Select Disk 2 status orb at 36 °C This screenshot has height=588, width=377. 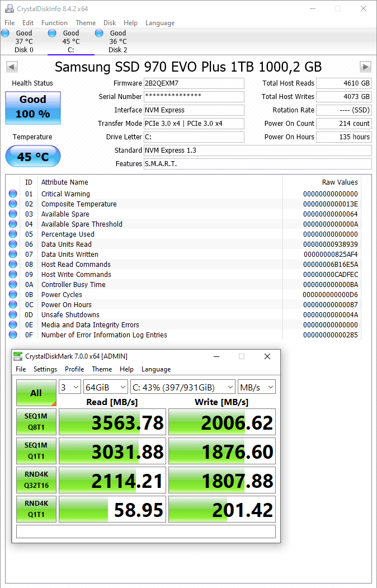(99, 33)
